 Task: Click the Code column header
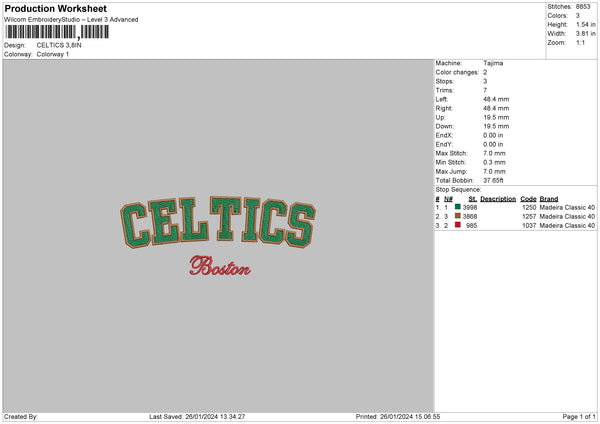pos(528,199)
